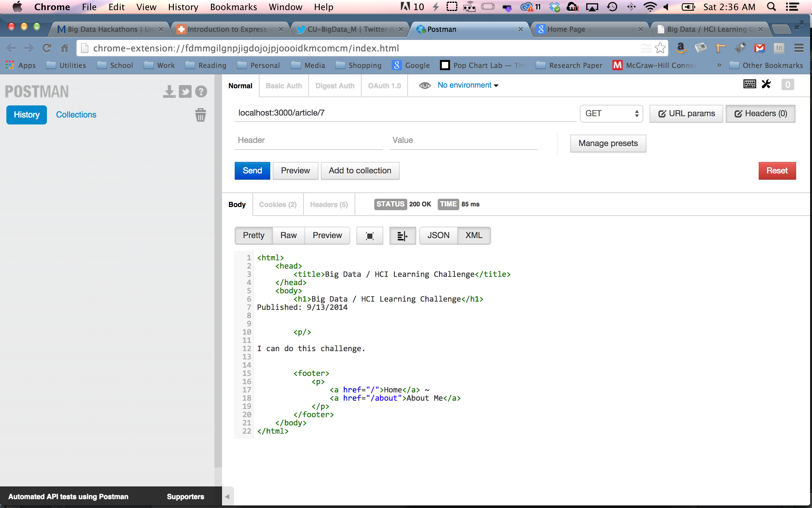
Task: Toggle the environment quick-look eye icon
Action: [425, 85]
